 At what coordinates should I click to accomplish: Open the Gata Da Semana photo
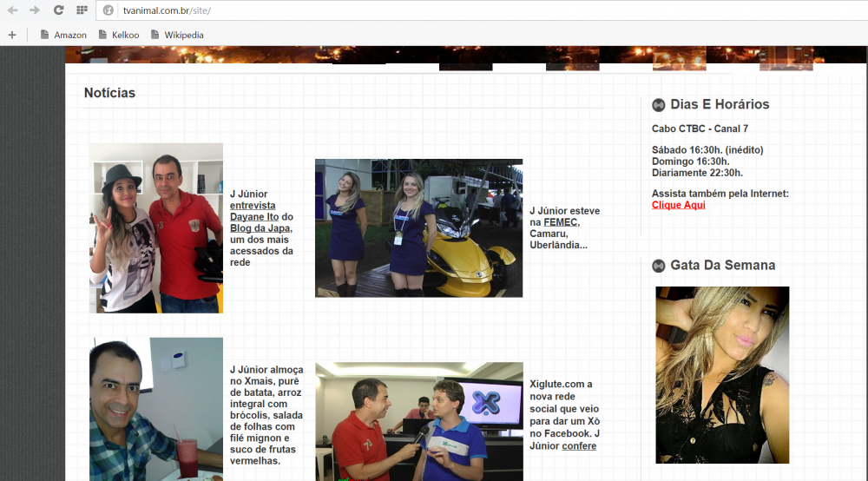pos(722,374)
